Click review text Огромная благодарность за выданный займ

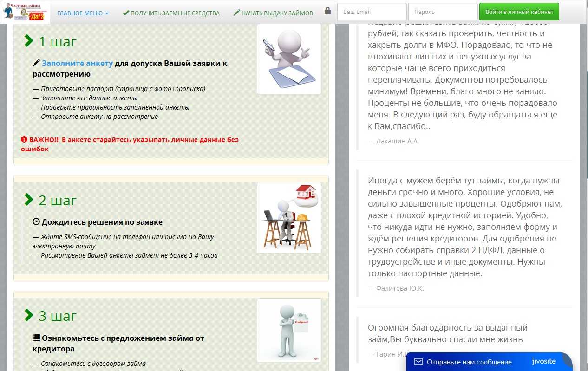[448, 333]
